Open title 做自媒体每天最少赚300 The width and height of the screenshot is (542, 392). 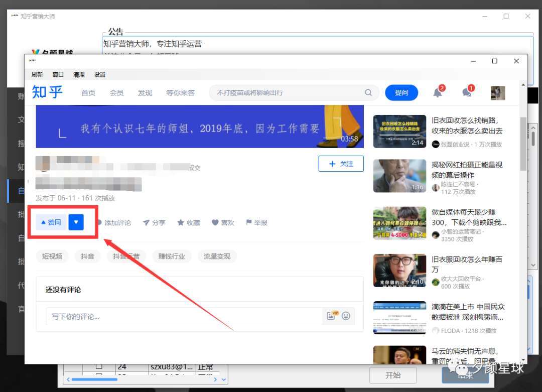[469, 217]
